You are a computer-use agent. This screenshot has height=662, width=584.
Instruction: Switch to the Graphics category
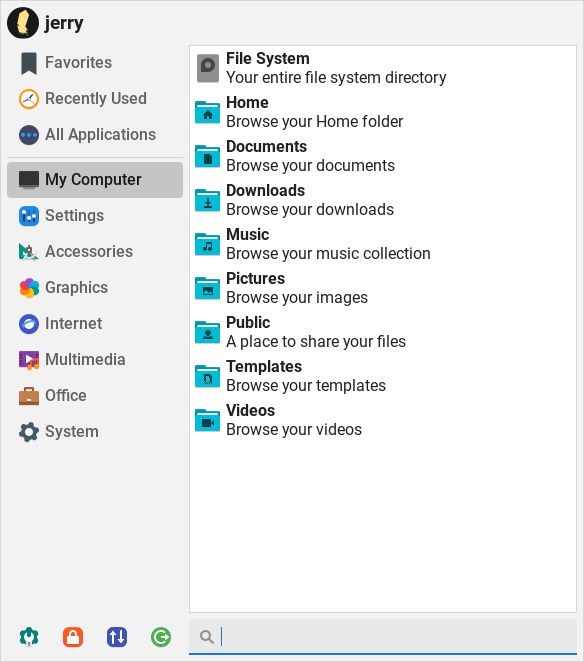pos(95,288)
